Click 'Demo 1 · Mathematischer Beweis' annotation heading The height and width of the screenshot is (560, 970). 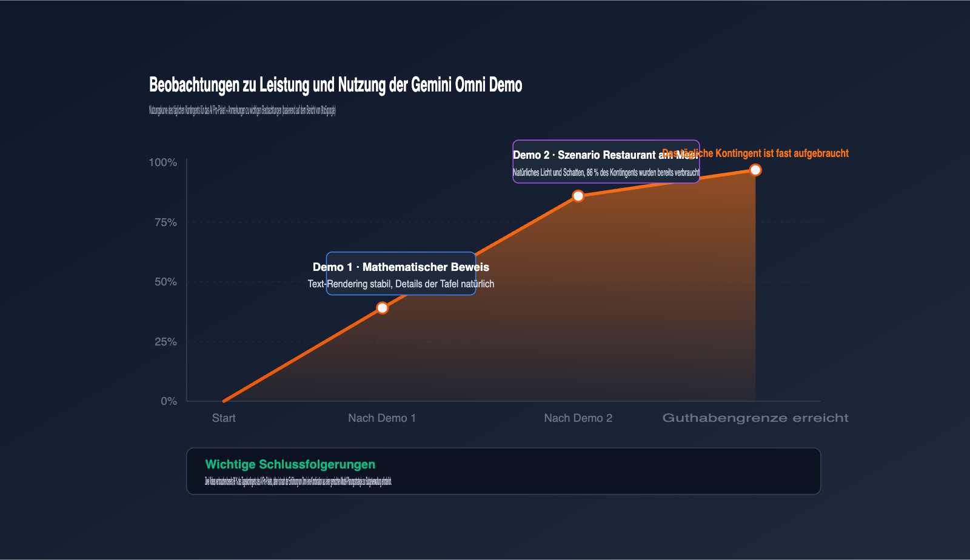click(x=401, y=267)
